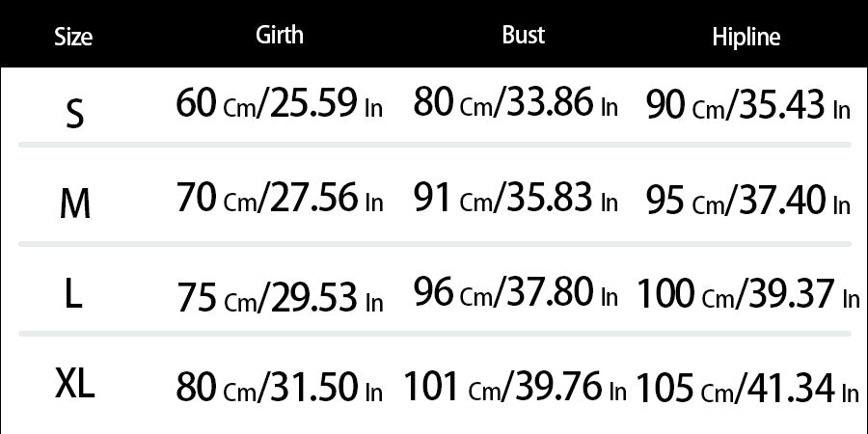Click the M girth value 70 Cm/27.56 In

click(x=280, y=200)
